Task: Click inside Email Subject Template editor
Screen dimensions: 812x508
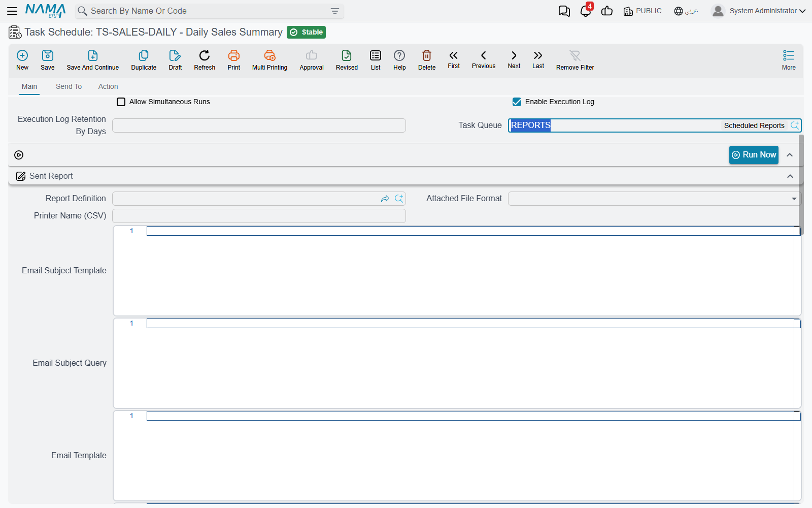Action: pos(457,271)
